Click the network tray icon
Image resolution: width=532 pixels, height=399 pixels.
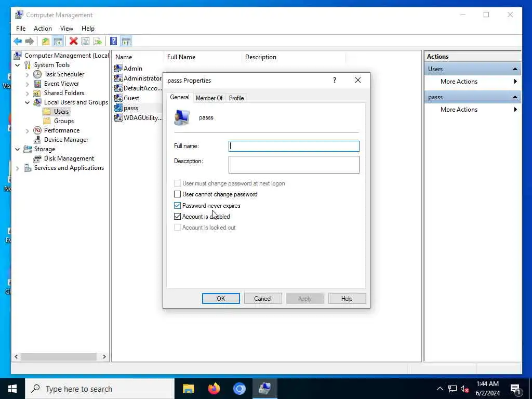click(x=452, y=389)
